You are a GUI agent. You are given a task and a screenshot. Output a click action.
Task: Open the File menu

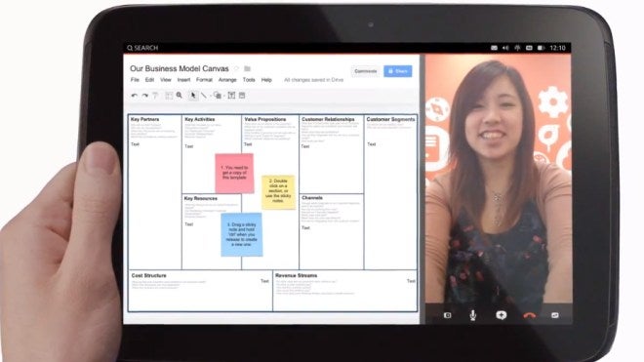point(135,80)
